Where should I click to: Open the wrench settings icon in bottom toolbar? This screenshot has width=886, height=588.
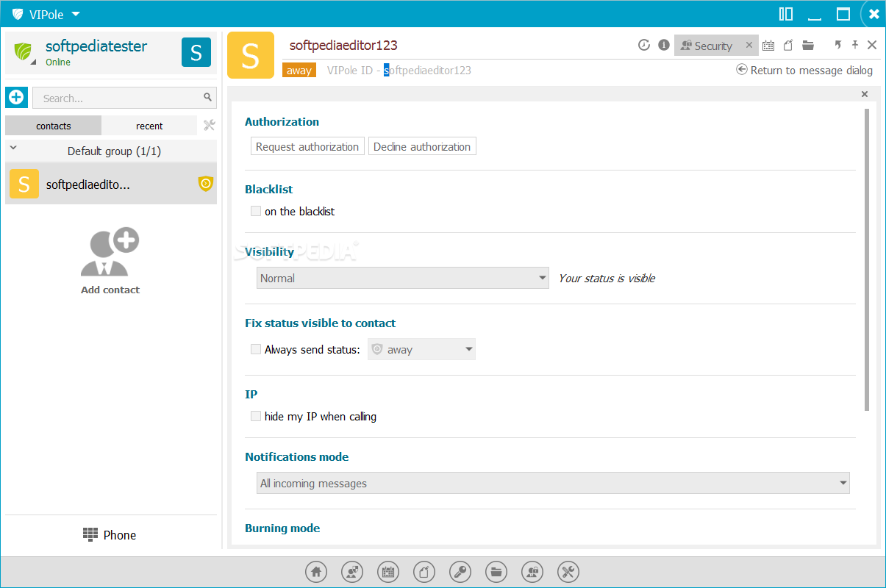pyautogui.click(x=568, y=572)
